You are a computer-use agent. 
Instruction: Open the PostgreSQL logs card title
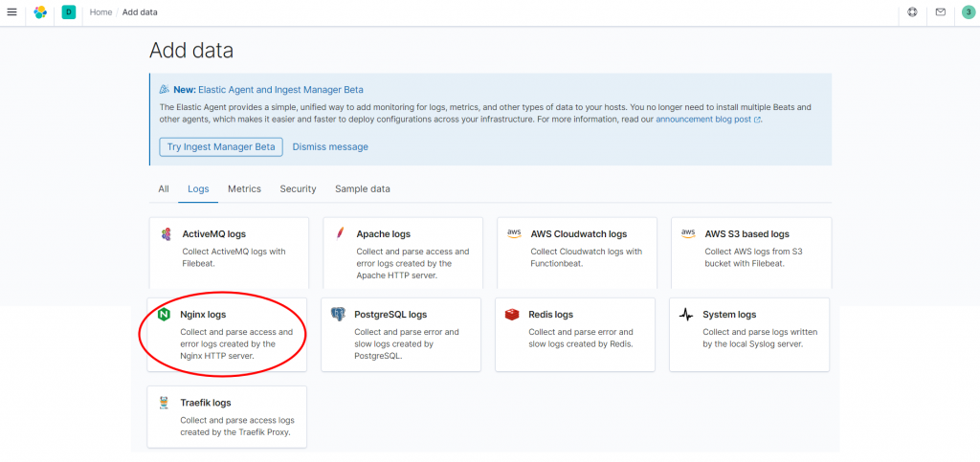[390, 315]
